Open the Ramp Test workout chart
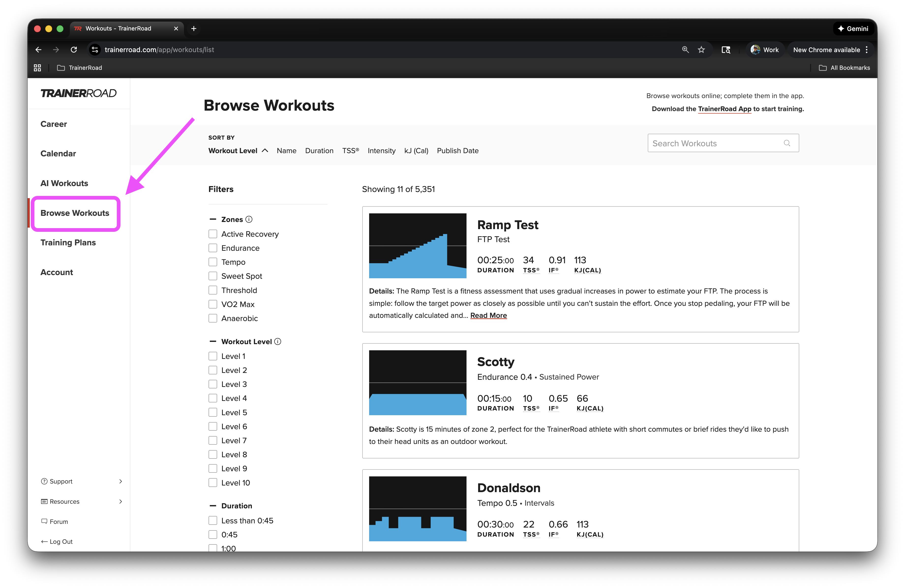 click(418, 246)
